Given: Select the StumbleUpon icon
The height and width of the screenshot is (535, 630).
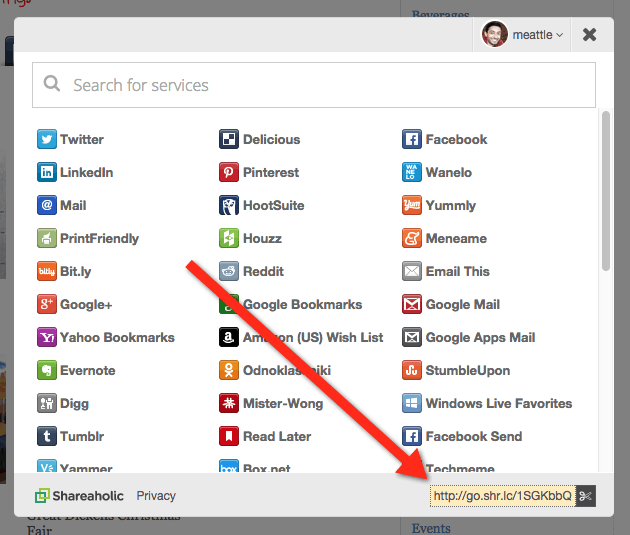Looking at the screenshot, I should click(412, 370).
